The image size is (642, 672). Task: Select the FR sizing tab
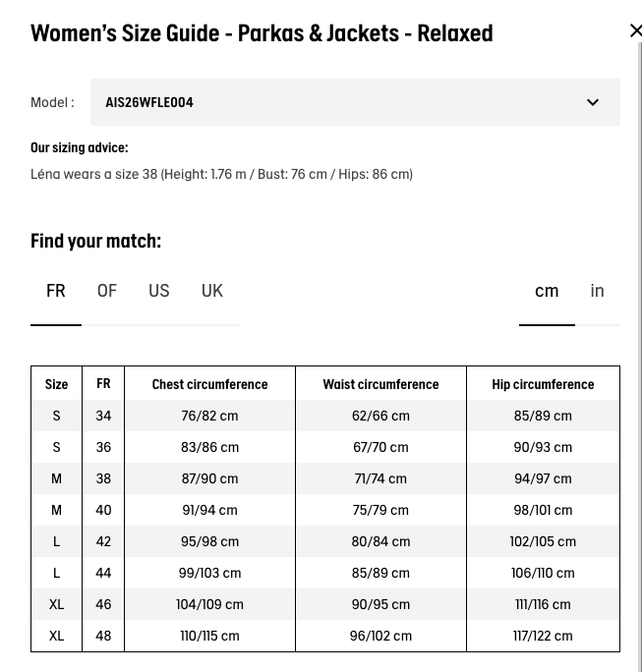coord(56,291)
